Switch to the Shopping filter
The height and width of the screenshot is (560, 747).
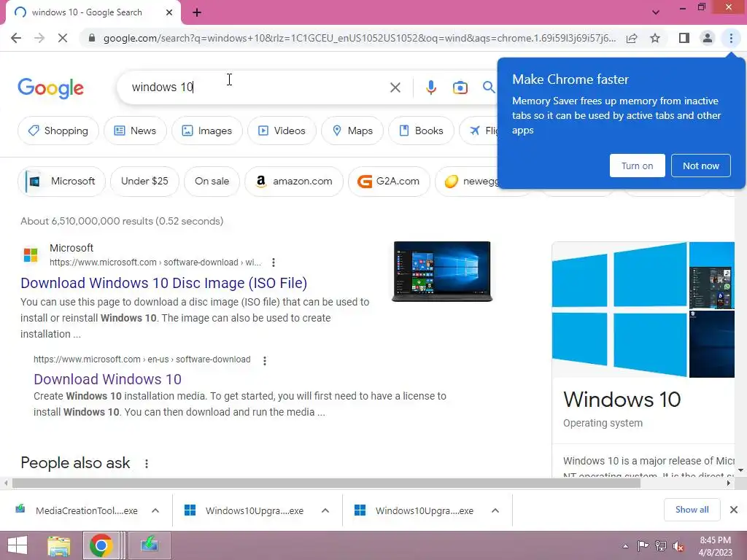click(58, 131)
